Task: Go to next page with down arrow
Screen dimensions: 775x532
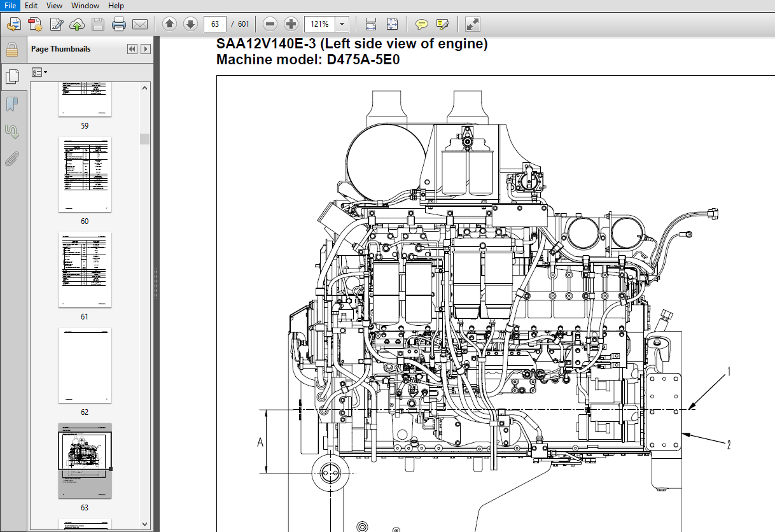Action: point(190,24)
